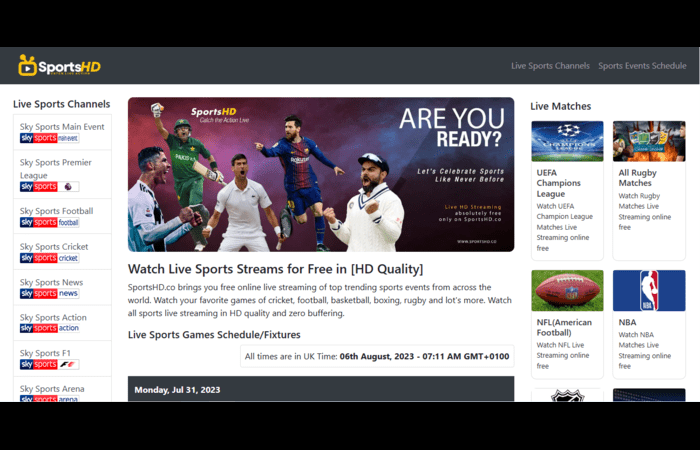Click the Sky Sports Action logo badge
The image size is (700, 450).
click(50, 328)
